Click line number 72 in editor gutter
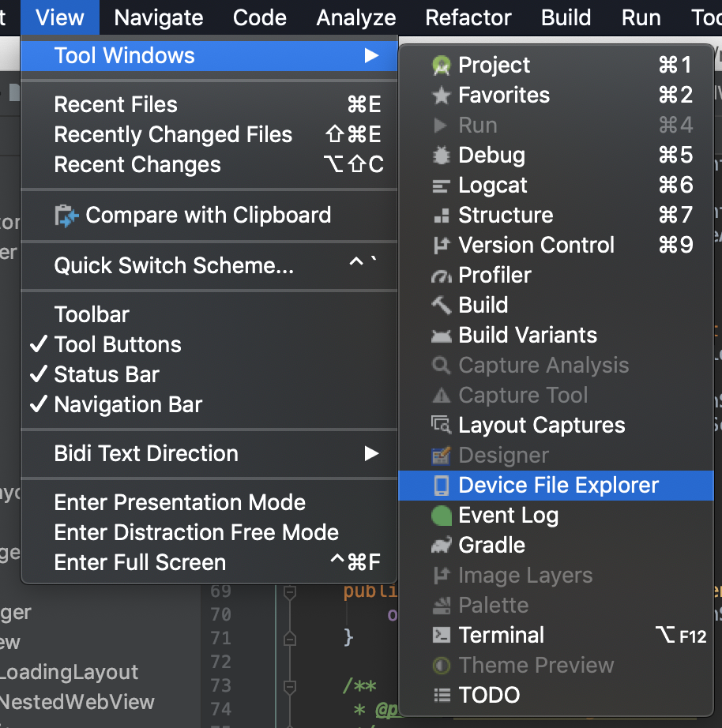722x728 pixels. pos(220,662)
